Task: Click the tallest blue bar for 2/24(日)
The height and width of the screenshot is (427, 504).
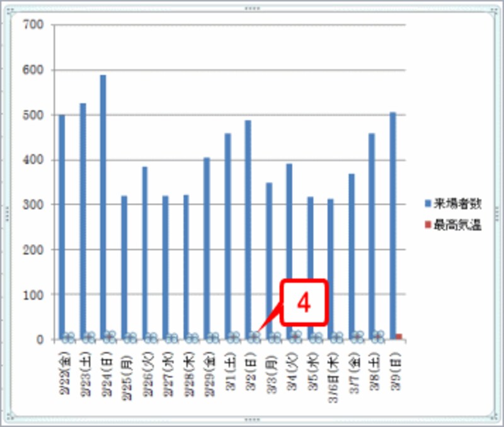Action: pos(103,208)
